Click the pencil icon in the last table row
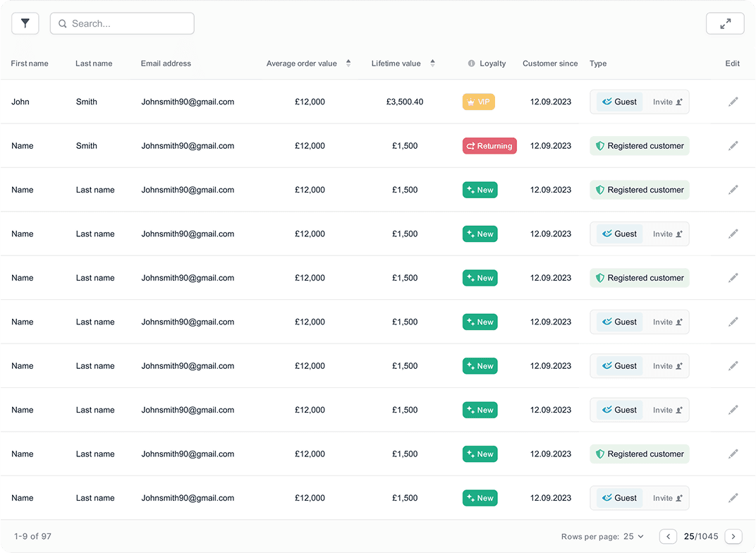756x553 pixels. tap(733, 498)
